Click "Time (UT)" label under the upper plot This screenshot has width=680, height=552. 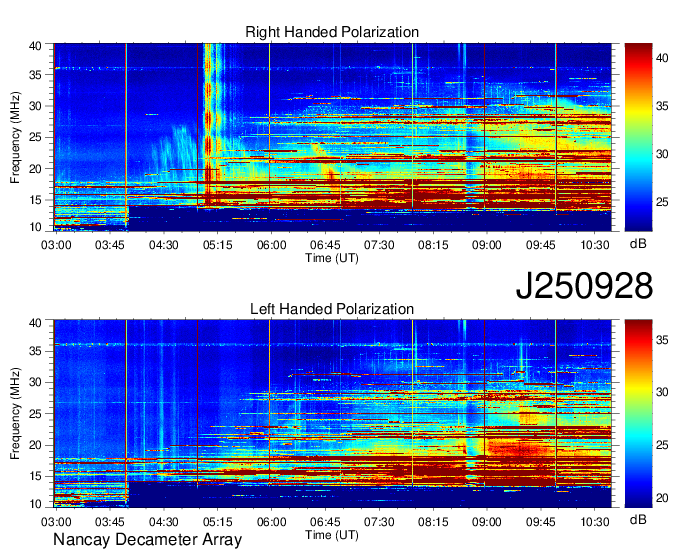point(332,257)
